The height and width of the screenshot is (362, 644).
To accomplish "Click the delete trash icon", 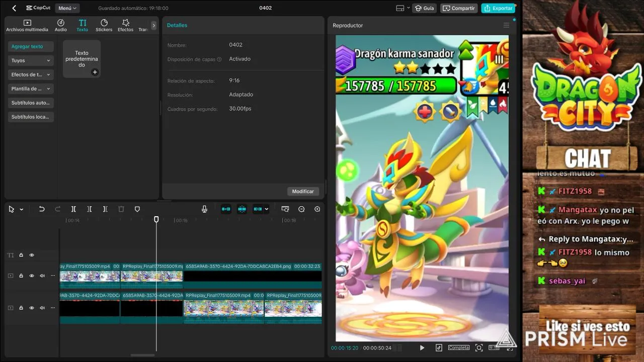I will [x=121, y=209].
